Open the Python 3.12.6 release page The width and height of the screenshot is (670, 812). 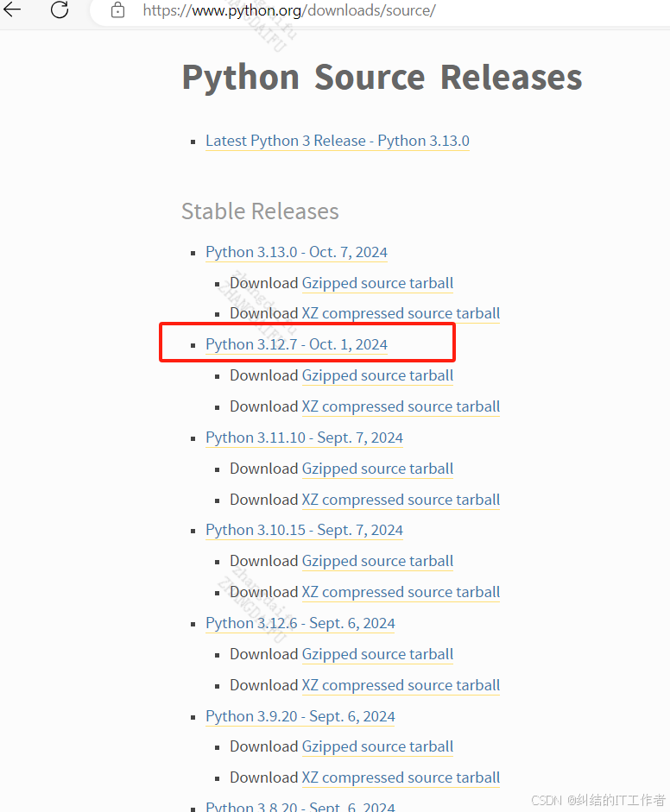pos(300,623)
